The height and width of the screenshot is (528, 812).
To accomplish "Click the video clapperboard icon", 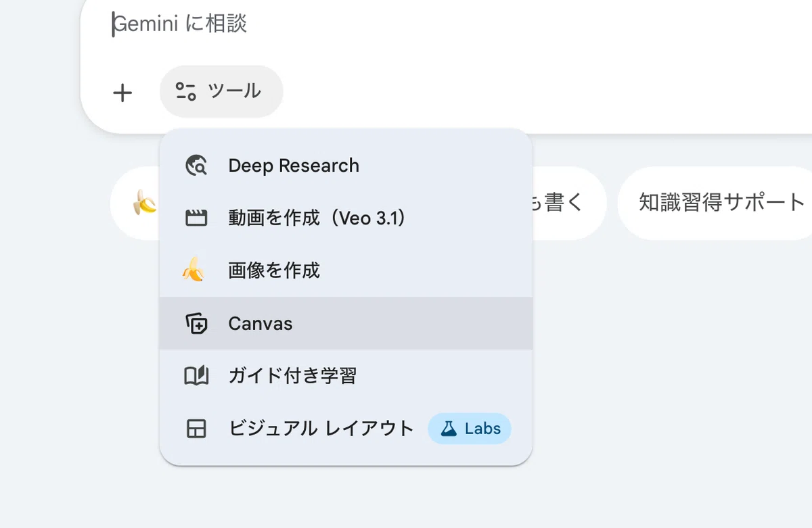I will point(196,218).
